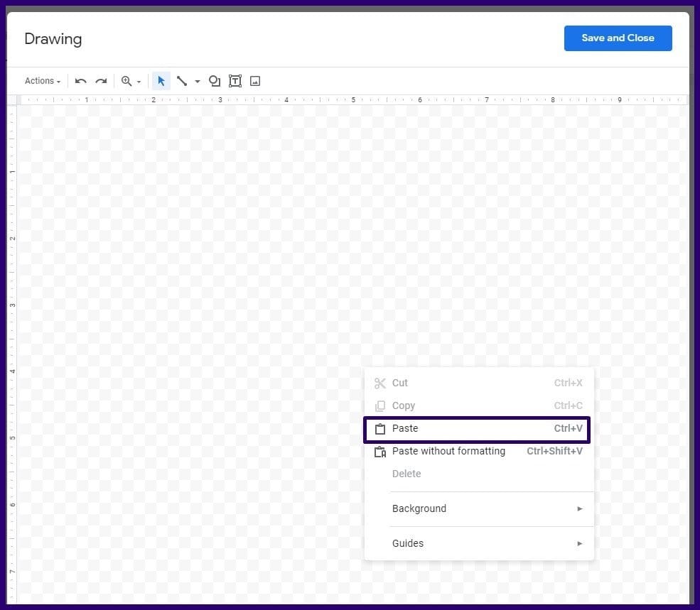This screenshot has width=700, height=610.
Task: Select Paste without formatting
Action: tap(479, 451)
